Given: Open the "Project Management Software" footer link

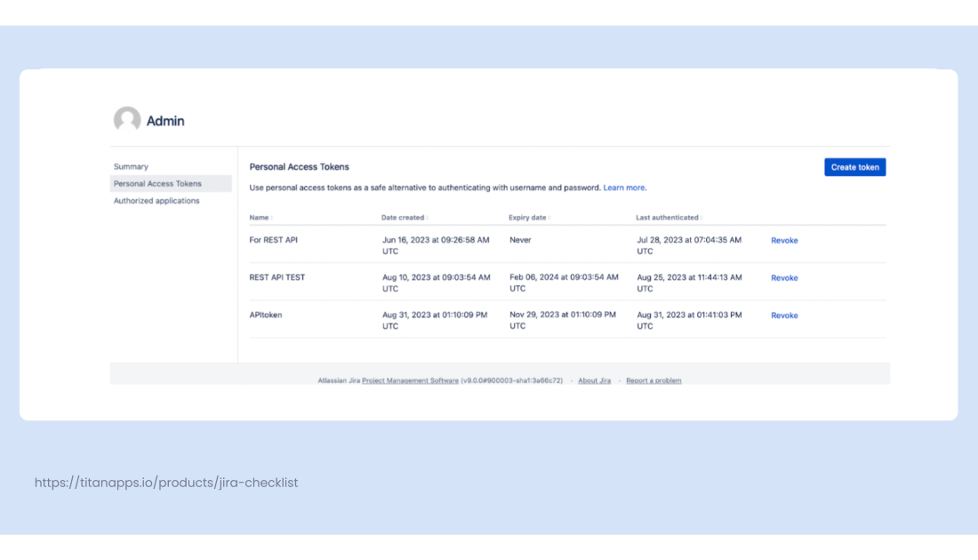Looking at the screenshot, I should point(410,380).
